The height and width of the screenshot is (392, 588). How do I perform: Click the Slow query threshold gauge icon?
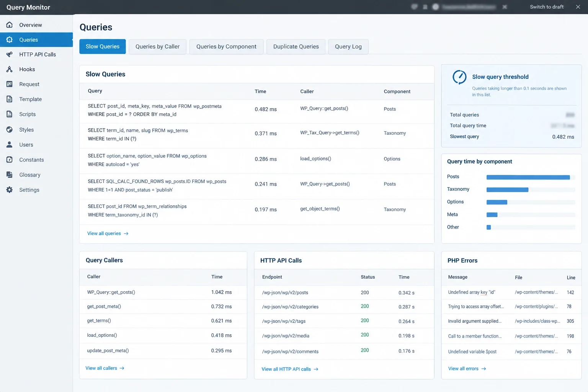click(x=459, y=77)
